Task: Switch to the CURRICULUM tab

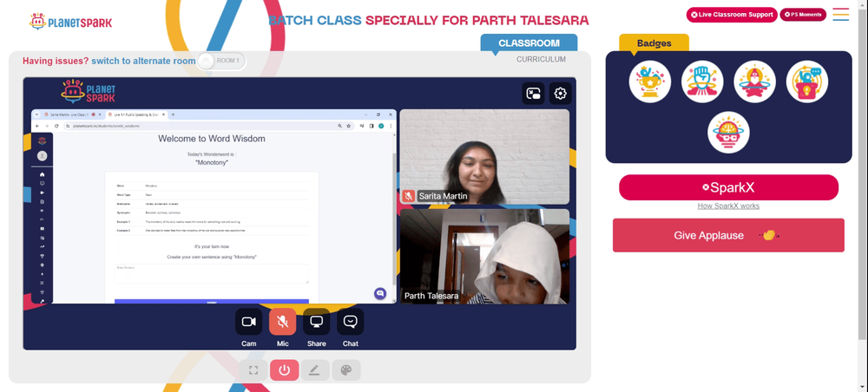Action: click(x=541, y=59)
